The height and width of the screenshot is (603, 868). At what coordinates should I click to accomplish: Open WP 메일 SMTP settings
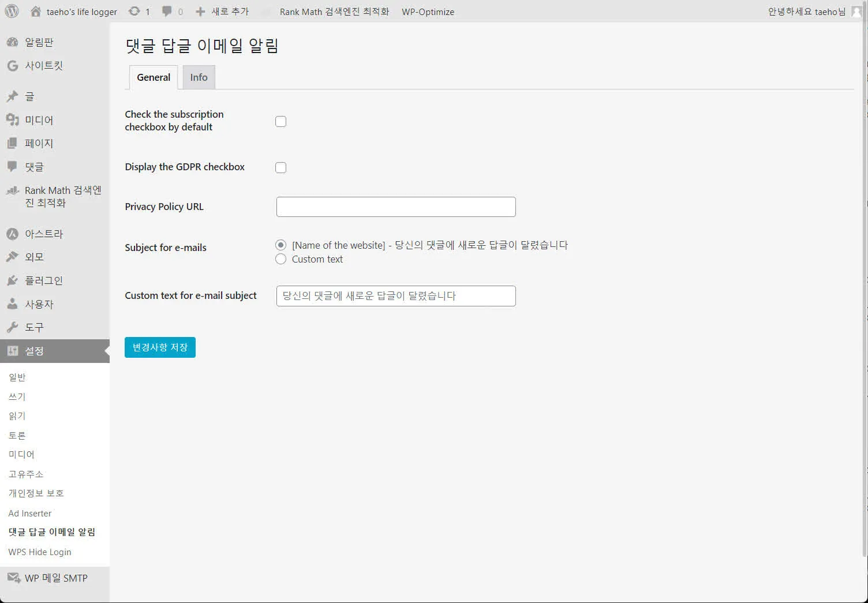[55, 578]
